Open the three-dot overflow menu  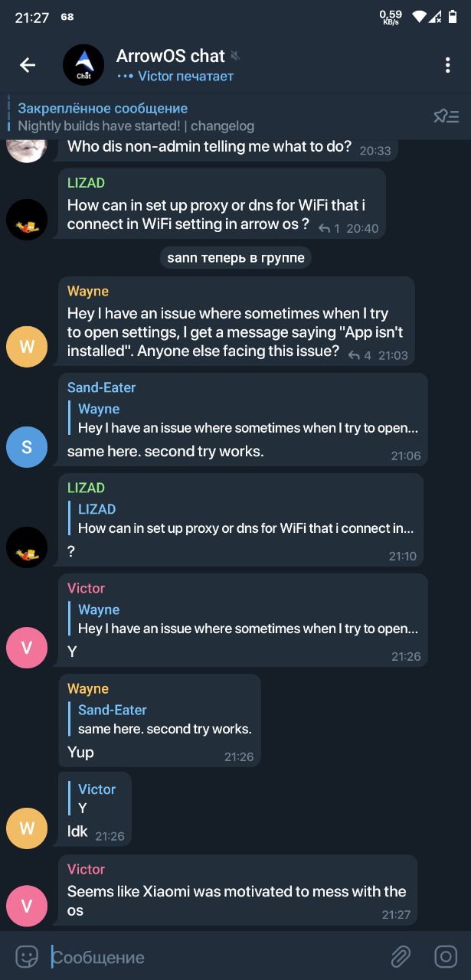coord(448,65)
